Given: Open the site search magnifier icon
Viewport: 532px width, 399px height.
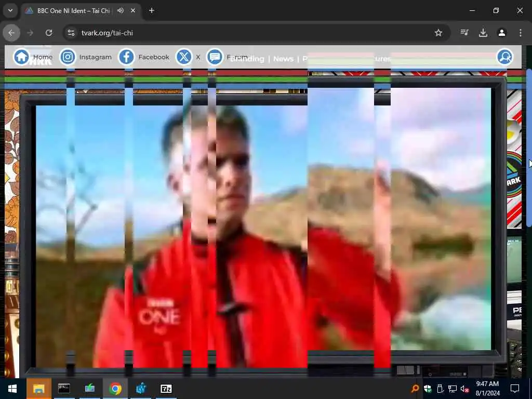Looking at the screenshot, I should click(505, 57).
